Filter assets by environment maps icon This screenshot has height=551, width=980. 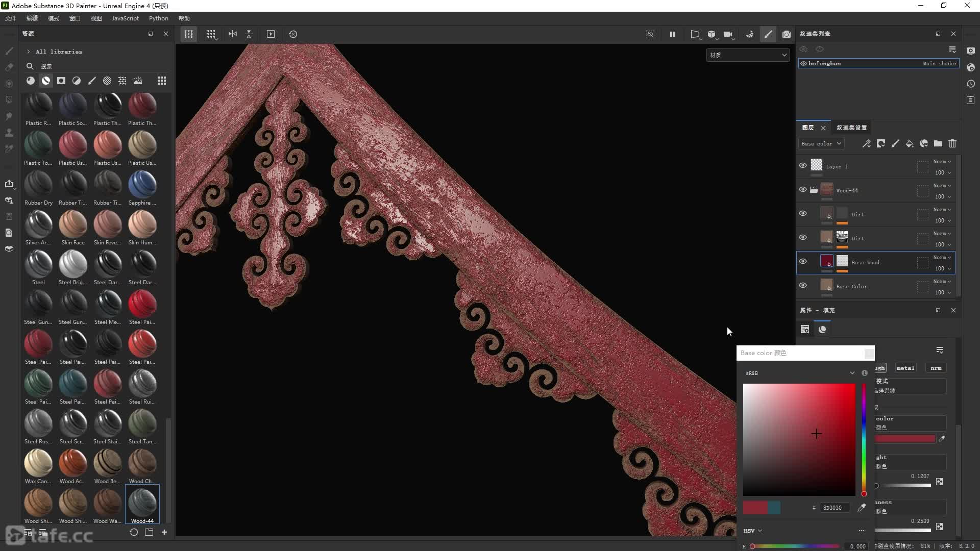tap(138, 81)
